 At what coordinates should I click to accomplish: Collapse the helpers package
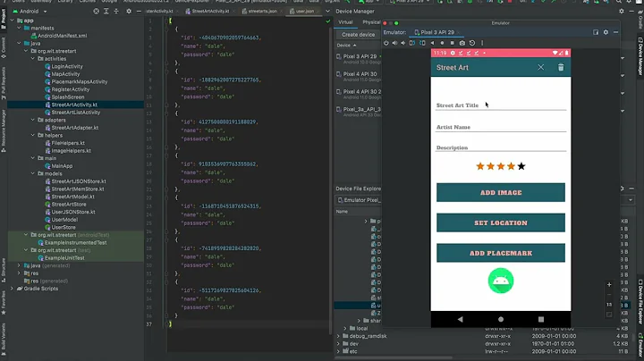click(33, 135)
